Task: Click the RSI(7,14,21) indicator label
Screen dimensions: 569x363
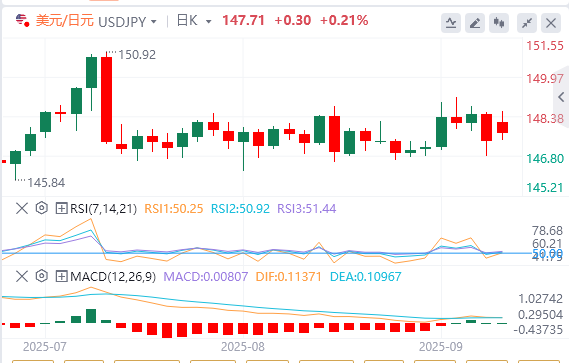Action: coord(103,209)
